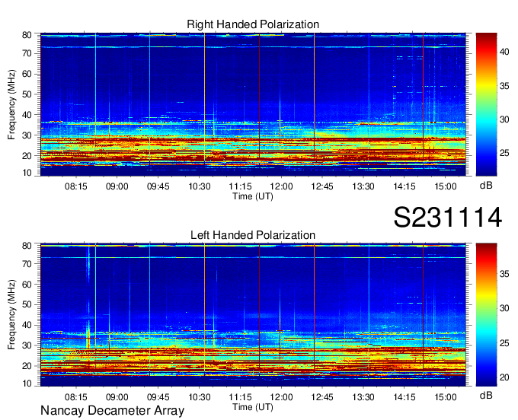Viewport: 518px width, 420px height.
Task: Click the 80 MHz tick on Right Handed plot
Action: [27, 35]
